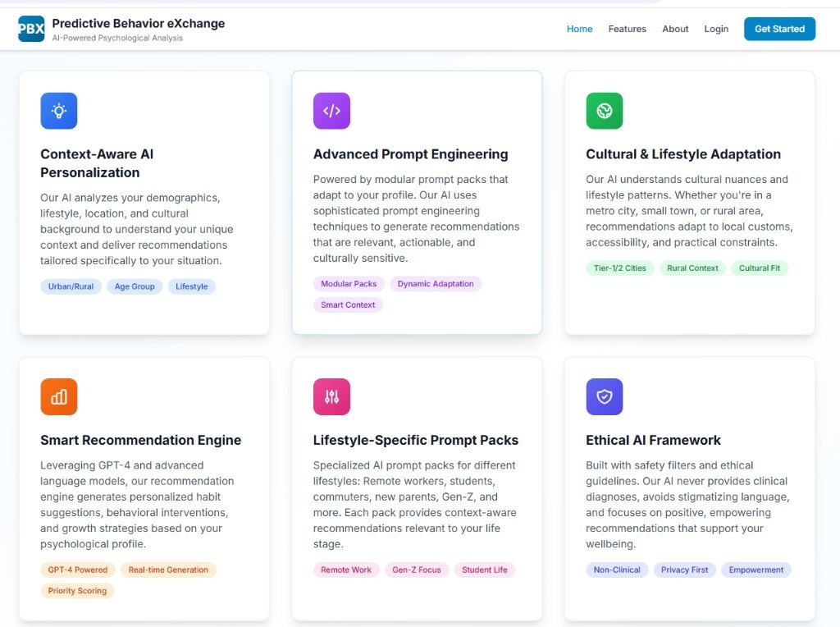
Task: Select the Modular Packs tag
Action: (x=349, y=284)
